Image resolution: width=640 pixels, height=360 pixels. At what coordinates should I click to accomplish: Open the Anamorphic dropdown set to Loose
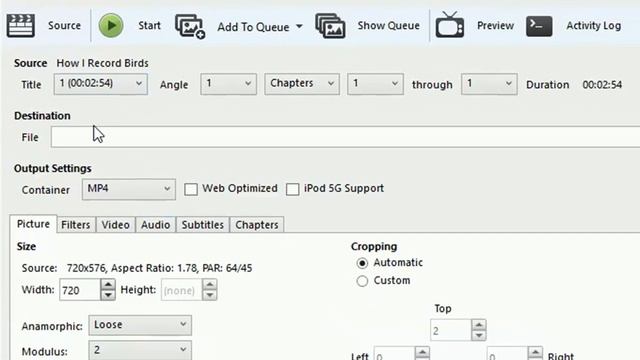140,325
